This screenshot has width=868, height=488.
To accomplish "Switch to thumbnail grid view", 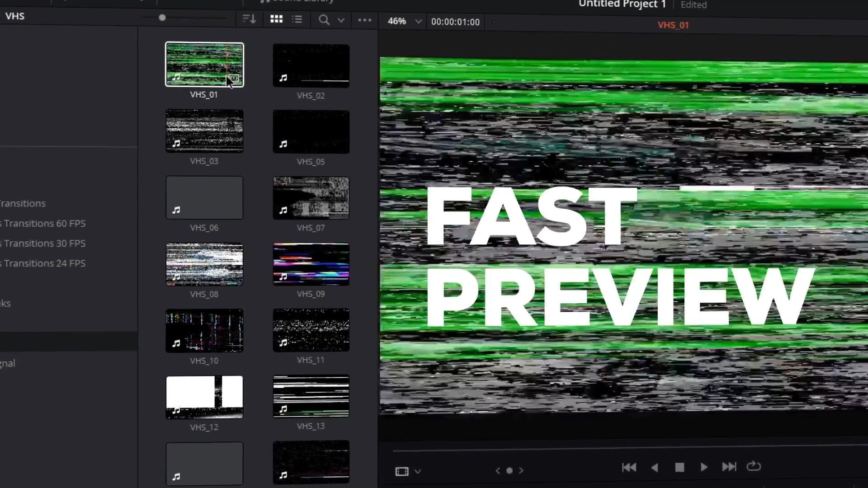I will pyautogui.click(x=276, y=19).
